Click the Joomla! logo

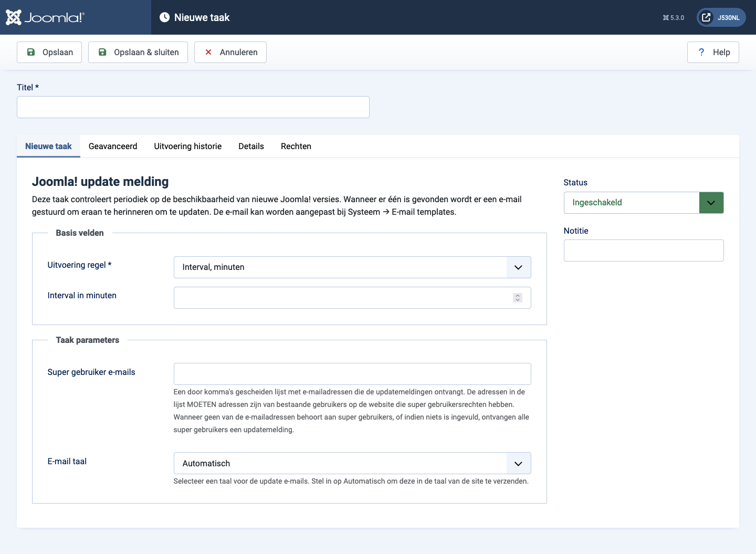(x=45, y=17)
